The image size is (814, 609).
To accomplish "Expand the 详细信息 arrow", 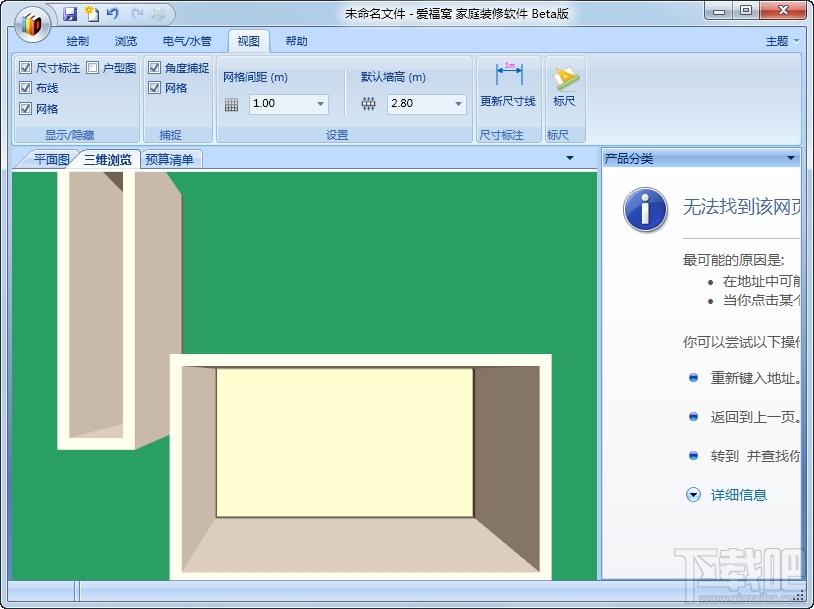I will (x=694, y=495).
